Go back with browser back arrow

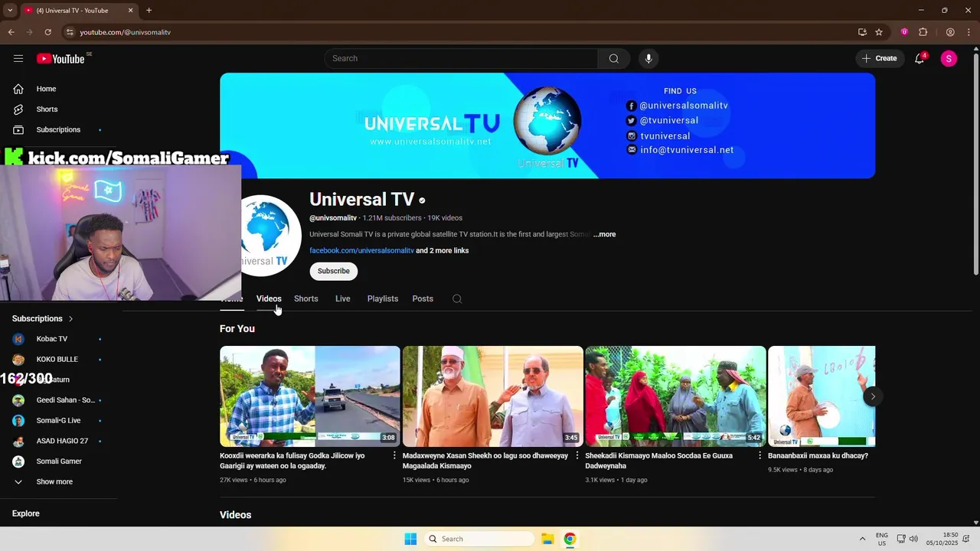[x=11, y=32]
